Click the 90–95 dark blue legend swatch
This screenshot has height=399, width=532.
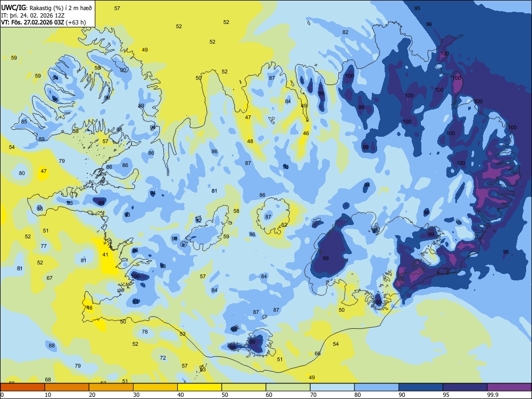(421, 387)
